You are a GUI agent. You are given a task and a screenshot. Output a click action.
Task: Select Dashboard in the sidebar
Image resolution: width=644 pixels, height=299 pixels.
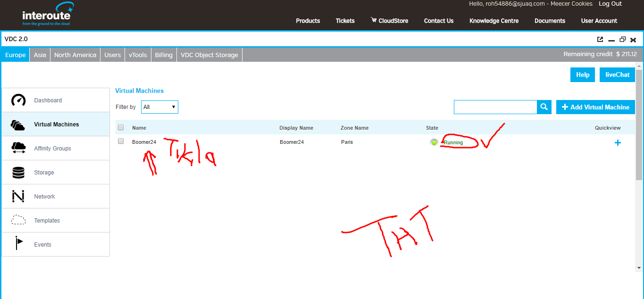[x=56, y=100]
